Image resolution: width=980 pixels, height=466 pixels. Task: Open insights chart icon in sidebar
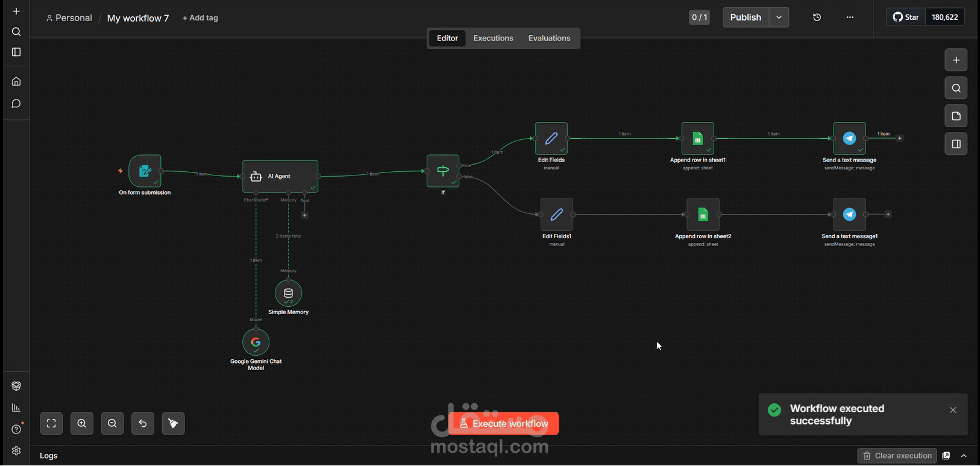16,408
